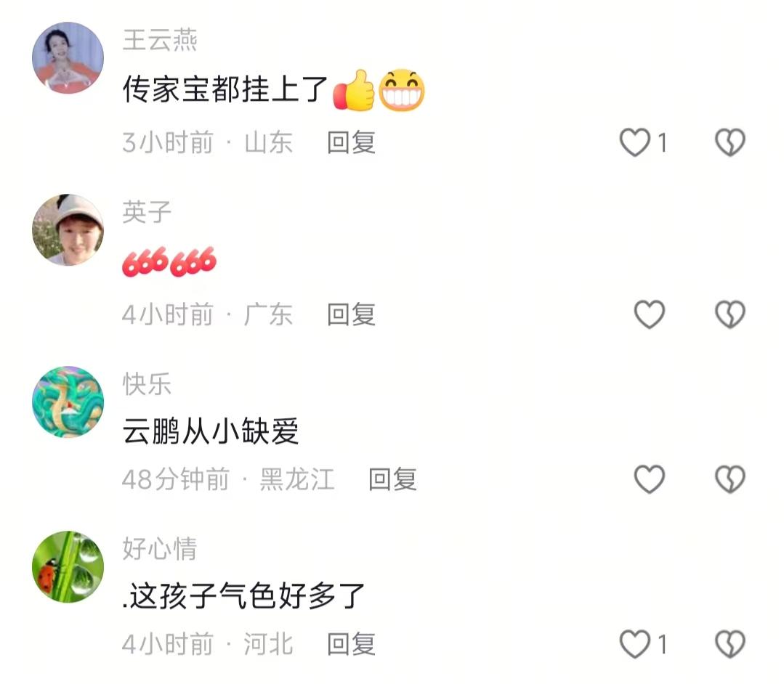Open 好心情's ladybug avatar
This screenshot has width=784, height=684.
coord(68,566)
